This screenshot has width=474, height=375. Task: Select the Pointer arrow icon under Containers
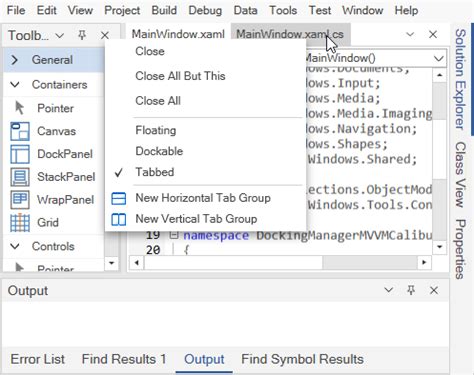[20, 108]
